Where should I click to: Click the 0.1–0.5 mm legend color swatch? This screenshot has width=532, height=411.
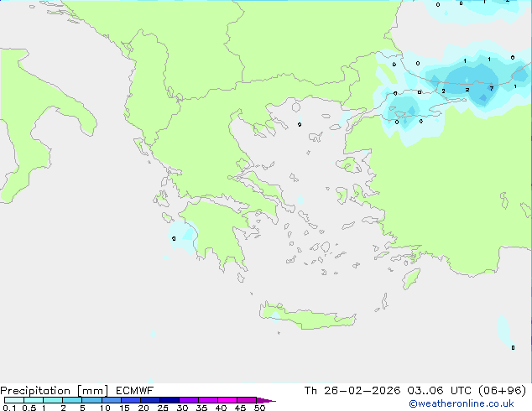[x=14, y=400]
